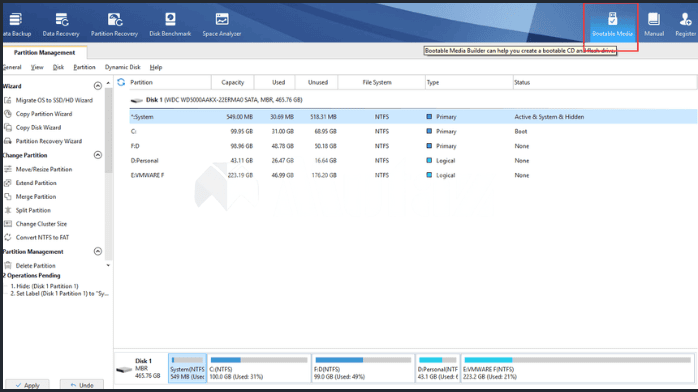Start Copy Partition Wizard
This screenshot has width=698, height=392.
tap(38, 114)
